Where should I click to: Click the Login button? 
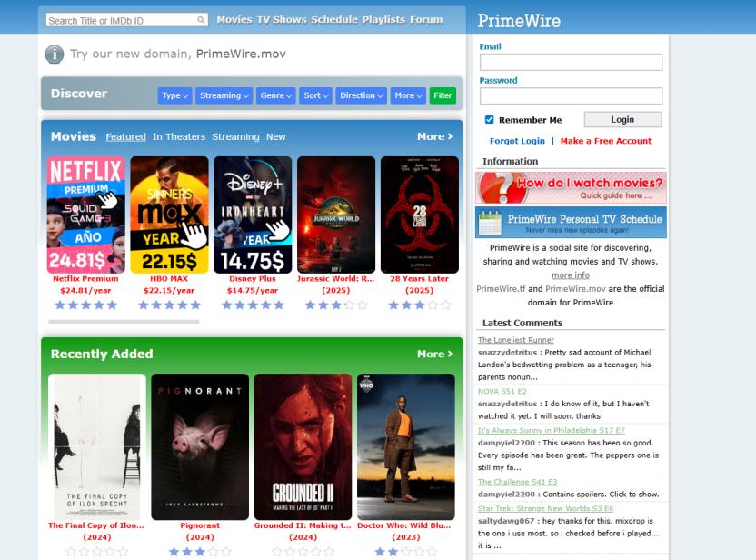[622, 120]
